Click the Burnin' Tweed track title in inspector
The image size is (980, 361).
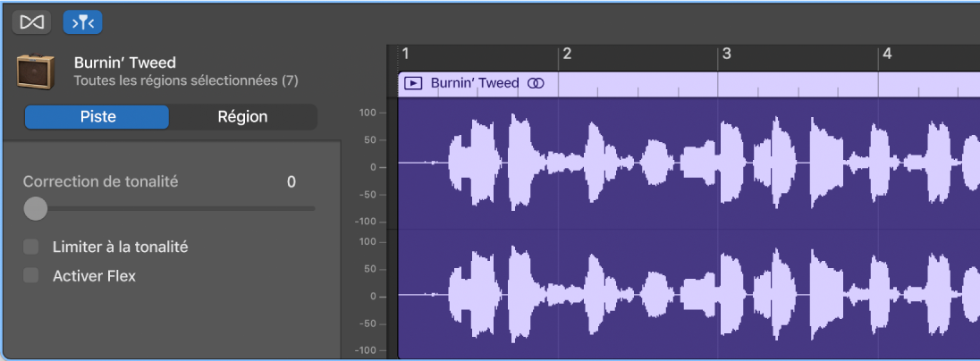tap(125, 63)
